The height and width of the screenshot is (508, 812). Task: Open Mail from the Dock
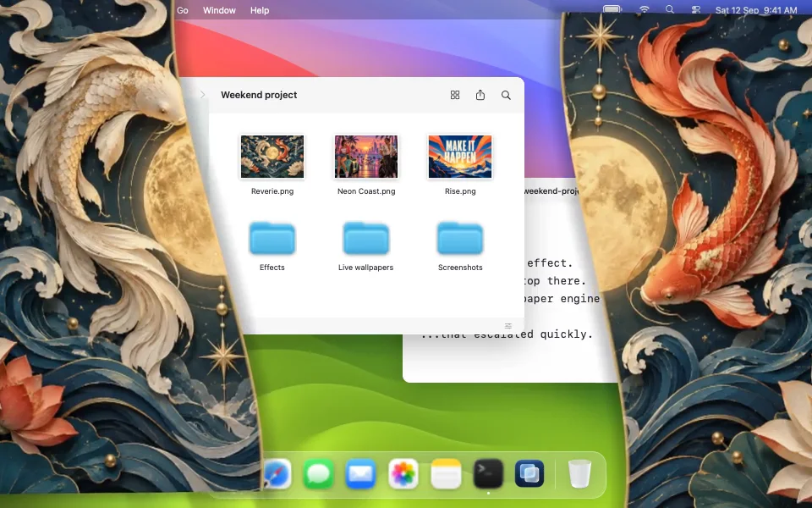click(361, 473)
